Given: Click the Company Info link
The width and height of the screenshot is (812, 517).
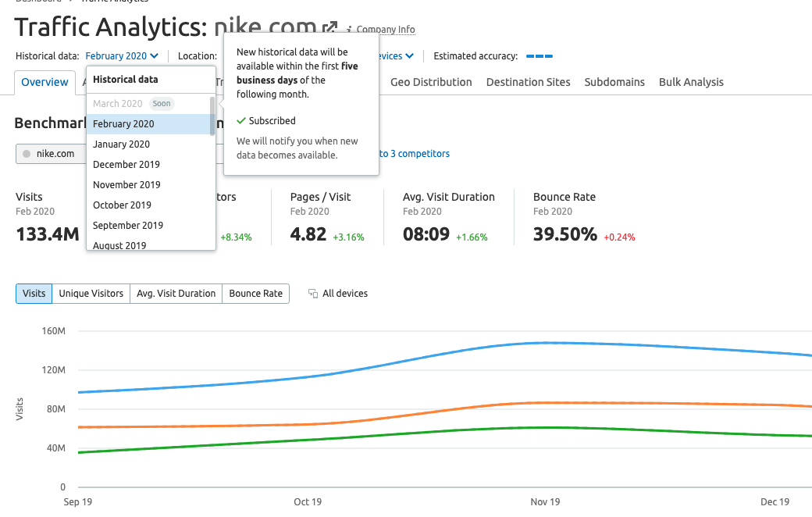Looking at the screenshot, I should tap(385, 30).
